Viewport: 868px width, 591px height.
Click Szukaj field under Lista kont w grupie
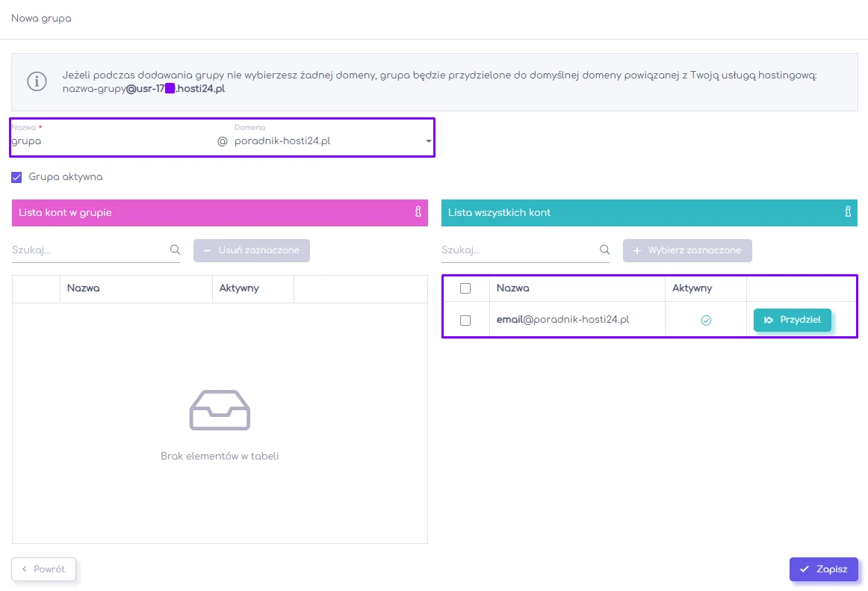(96, 250)
